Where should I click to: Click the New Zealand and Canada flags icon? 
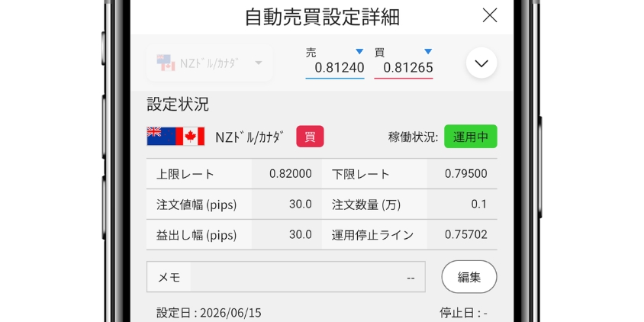point(175,137)
